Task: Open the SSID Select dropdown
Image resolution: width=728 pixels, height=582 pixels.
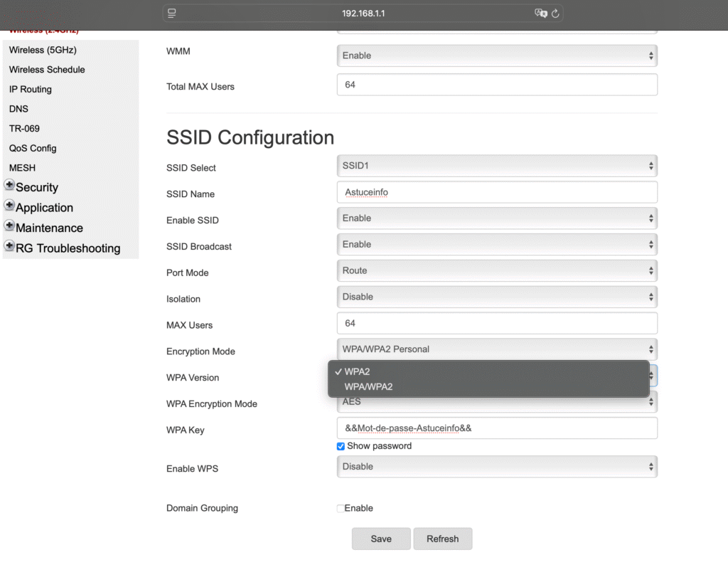Action: (x=497, y=166)
